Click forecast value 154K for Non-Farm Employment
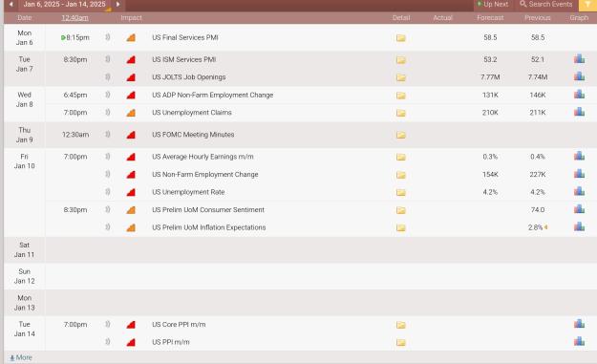Image resolution: width=597 pixels, height=364 pixels. click(490, 175)
